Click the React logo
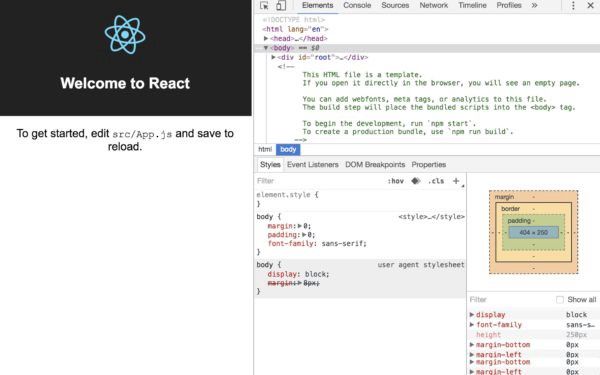The height and width of the screenshot is (375, 600). pos(125,34)
